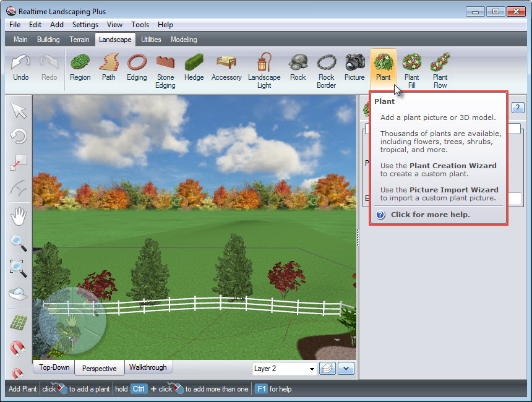Expand the layer options arrow button
This screenshot has height=402, width=532.
pos(346,369)
